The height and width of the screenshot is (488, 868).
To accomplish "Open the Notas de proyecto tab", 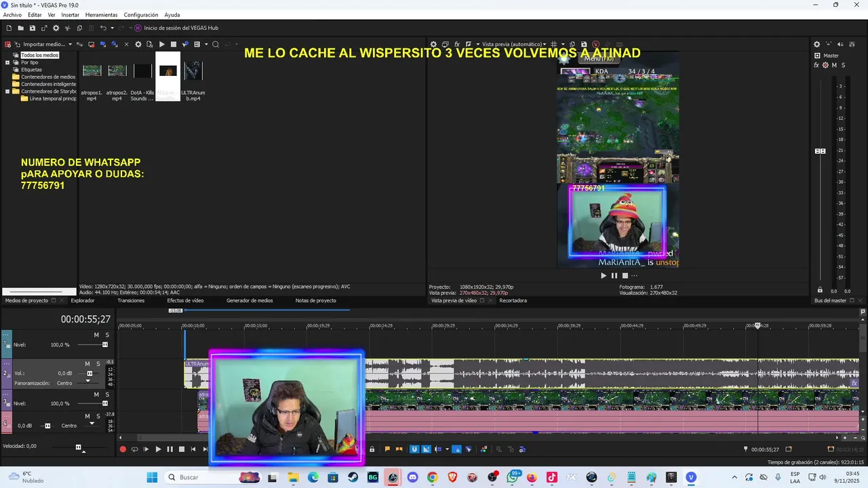I will [315, 300].
